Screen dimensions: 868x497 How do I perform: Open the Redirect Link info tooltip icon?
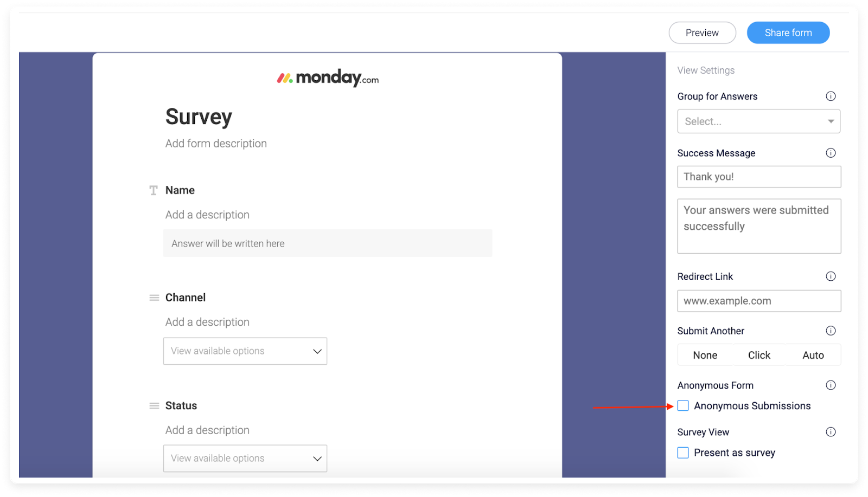pyautogui.click(x=831, y=276)
